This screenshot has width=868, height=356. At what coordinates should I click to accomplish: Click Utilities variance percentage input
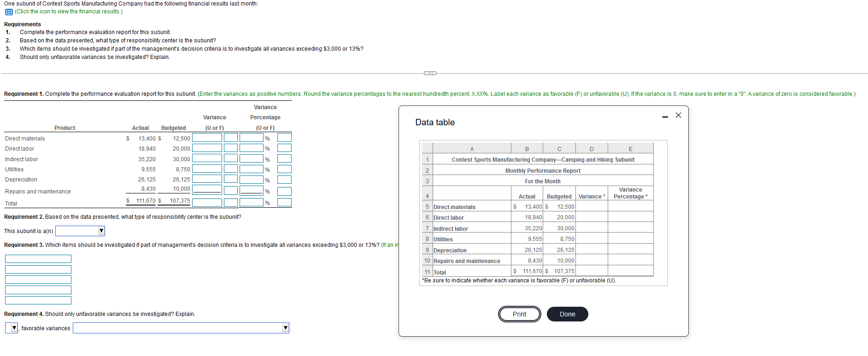point(252,169)
